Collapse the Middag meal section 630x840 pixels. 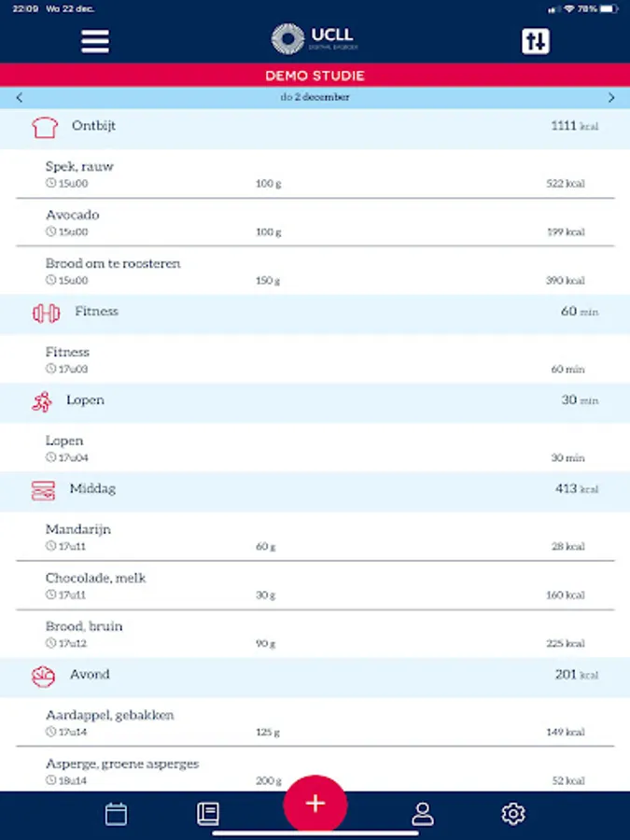(x=315, y=489)
